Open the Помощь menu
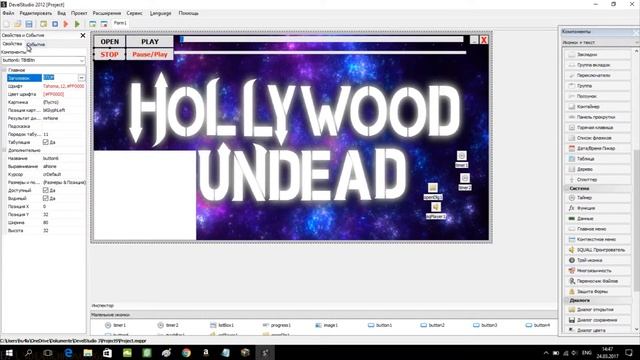Viewport: 640px width, 360px height. 188,13
